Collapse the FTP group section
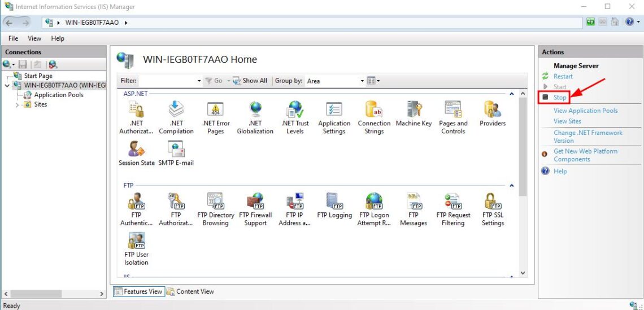Viewport: 644px width, 310px height. 511,185
